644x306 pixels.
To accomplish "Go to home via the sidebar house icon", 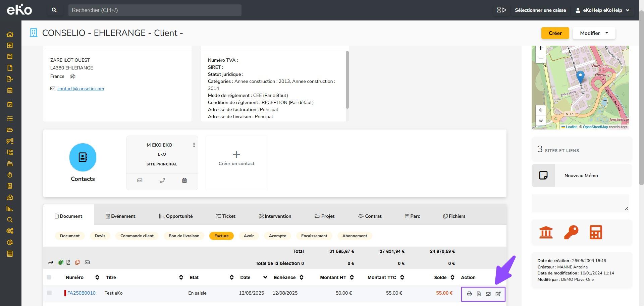I will pos(10,34).
